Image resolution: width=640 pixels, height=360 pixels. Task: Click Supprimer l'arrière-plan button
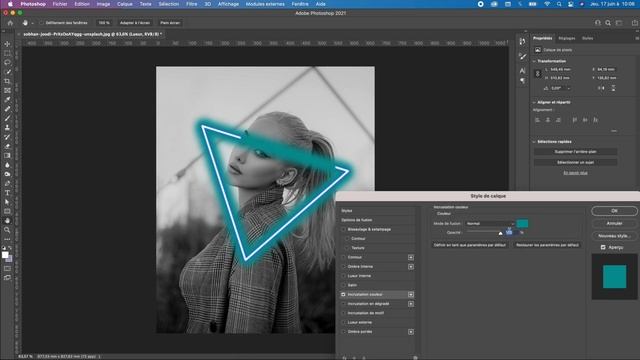point(575,151)
